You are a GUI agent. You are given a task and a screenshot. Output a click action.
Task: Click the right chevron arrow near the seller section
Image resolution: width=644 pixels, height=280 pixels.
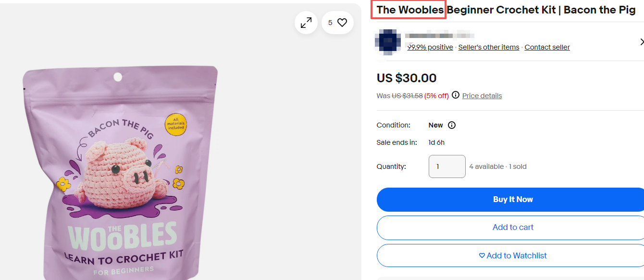[x=642, y=42]
